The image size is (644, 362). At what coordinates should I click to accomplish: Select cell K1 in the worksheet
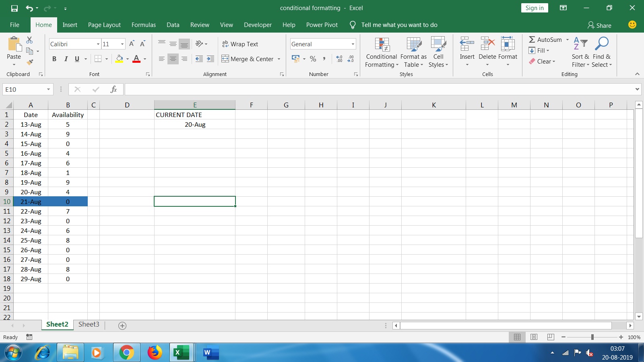point(434,115)
